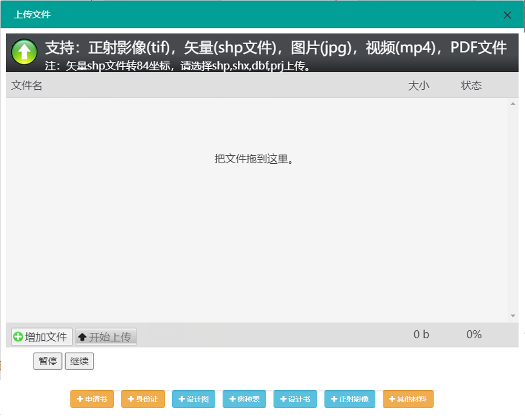
Task: Click the green upload arrow icon in the banner
Action: (x=24, y=52)
